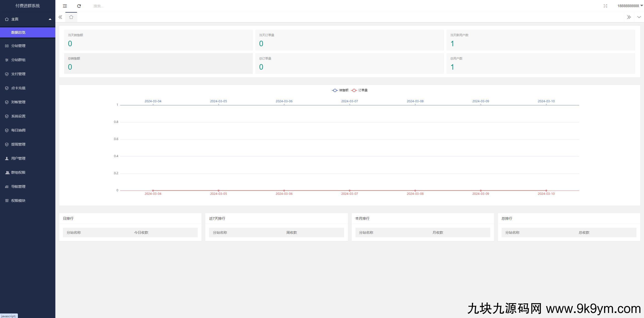Click the 每日抽佣 shield icon
The image size is (644, 318).
(x=7, y=130)
